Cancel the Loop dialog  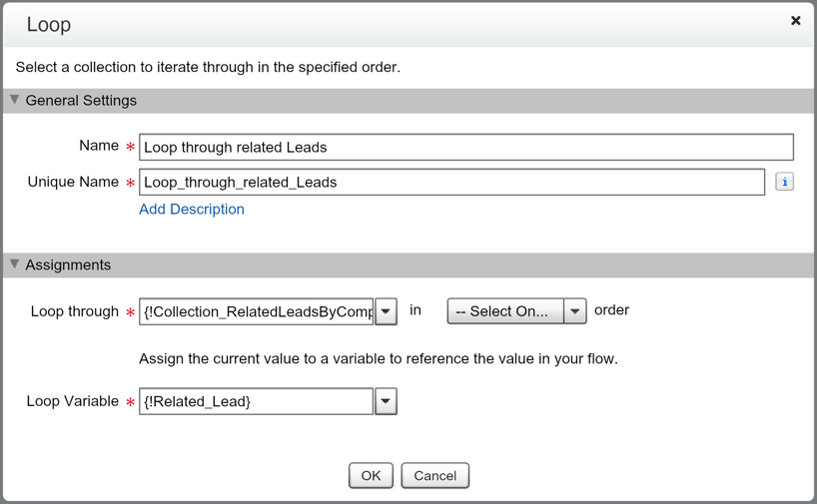click(x=434, y=476)
